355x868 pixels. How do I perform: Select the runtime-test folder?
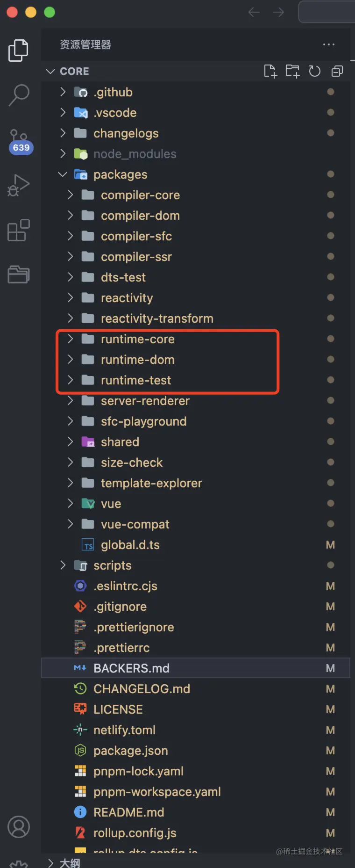click(x=196, y=380)
